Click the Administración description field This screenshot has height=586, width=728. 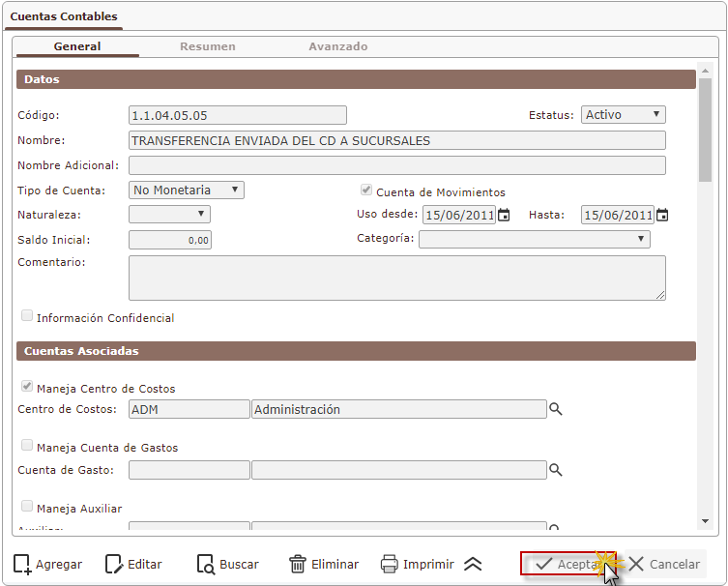click(x=399, y=409)
